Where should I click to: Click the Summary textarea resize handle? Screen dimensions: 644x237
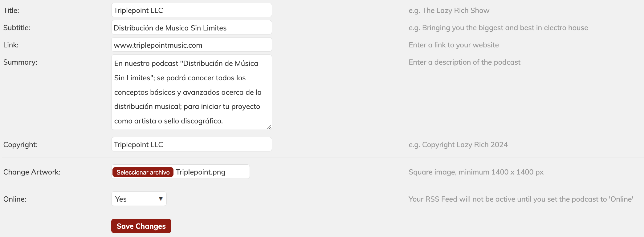(269, 127)
